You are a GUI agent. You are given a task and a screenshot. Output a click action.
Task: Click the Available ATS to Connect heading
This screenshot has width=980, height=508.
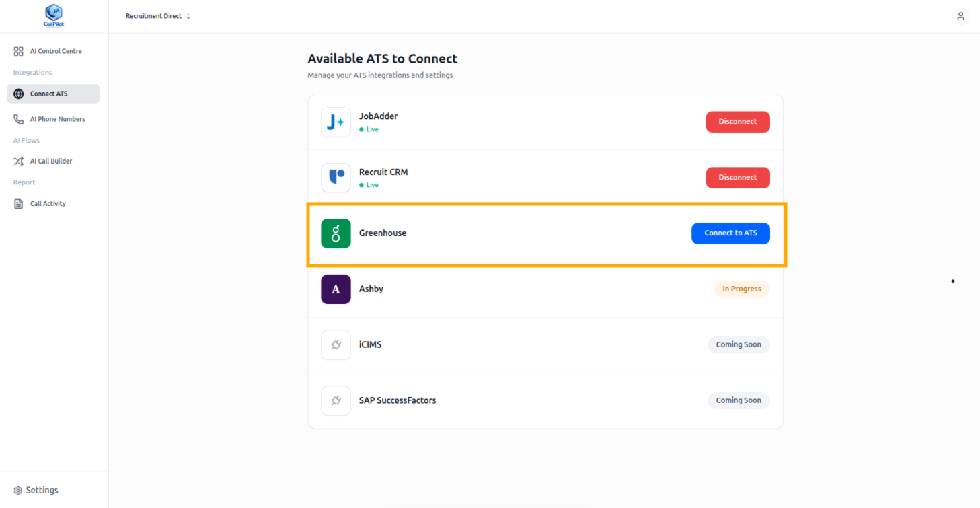click(x=383, y=59)
